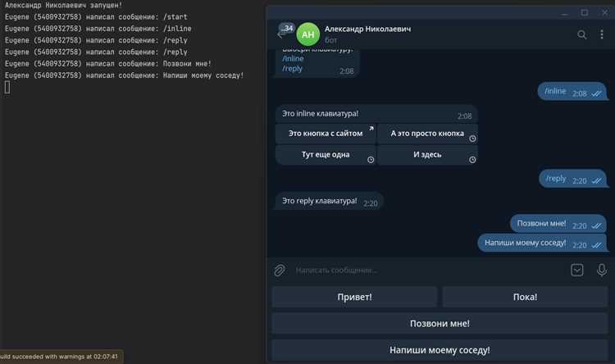
Task: Click terminal log line 'Позвони мне!'
Action: tap(108, 64)
